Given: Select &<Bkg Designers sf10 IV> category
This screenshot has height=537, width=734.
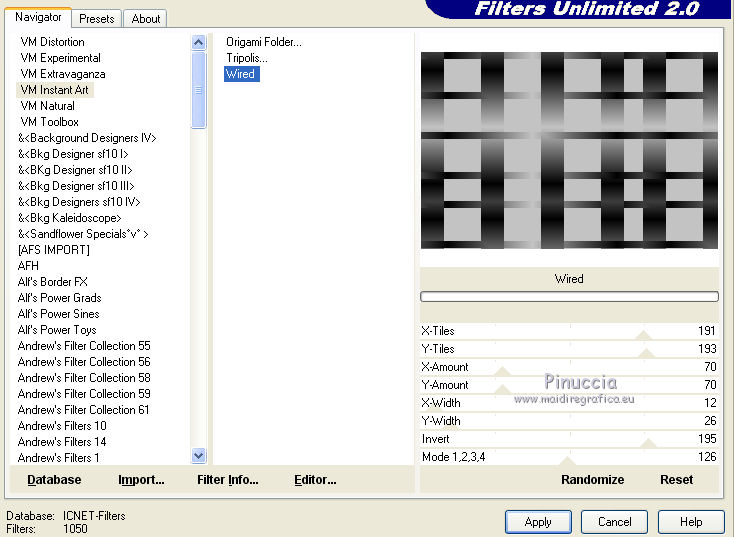Looking at the screenshot, I should 79,202.
